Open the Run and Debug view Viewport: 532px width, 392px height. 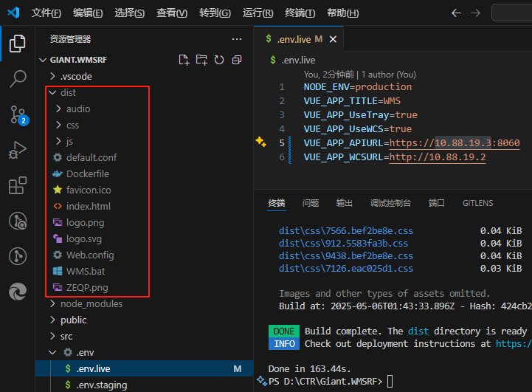(17, 150)
